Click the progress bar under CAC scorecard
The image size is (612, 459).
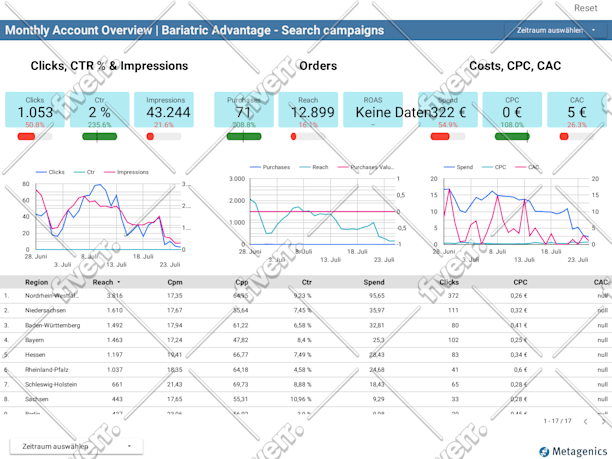point(577,136)
